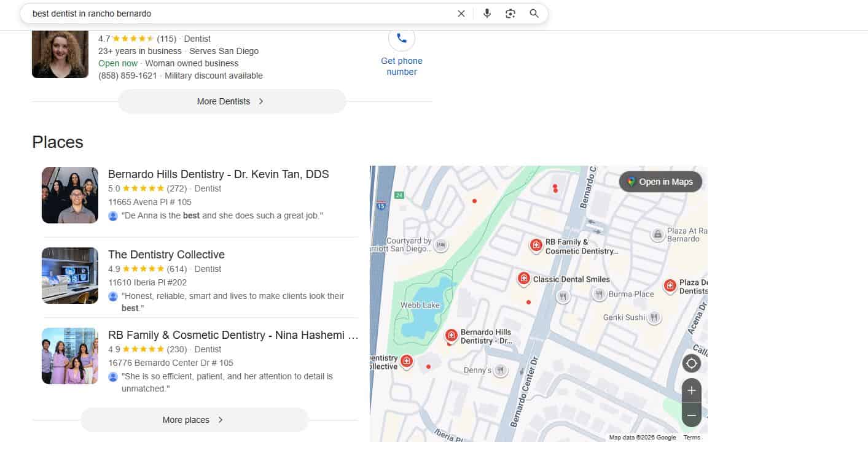The width and height of the screenshot is (868, 464).
Task: Open Bernardo Hills Dentistry listing
Action: pyautogui.click(x=218, y=174)
